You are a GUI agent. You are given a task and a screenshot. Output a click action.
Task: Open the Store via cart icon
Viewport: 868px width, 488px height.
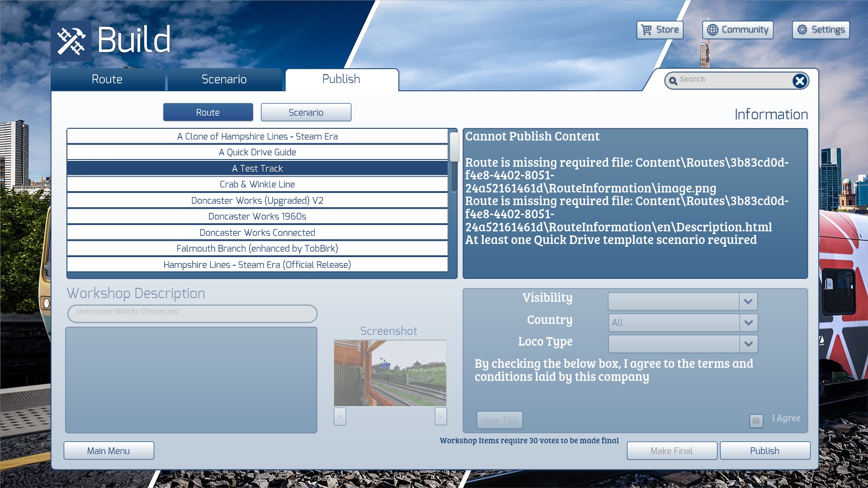(647, 30)
